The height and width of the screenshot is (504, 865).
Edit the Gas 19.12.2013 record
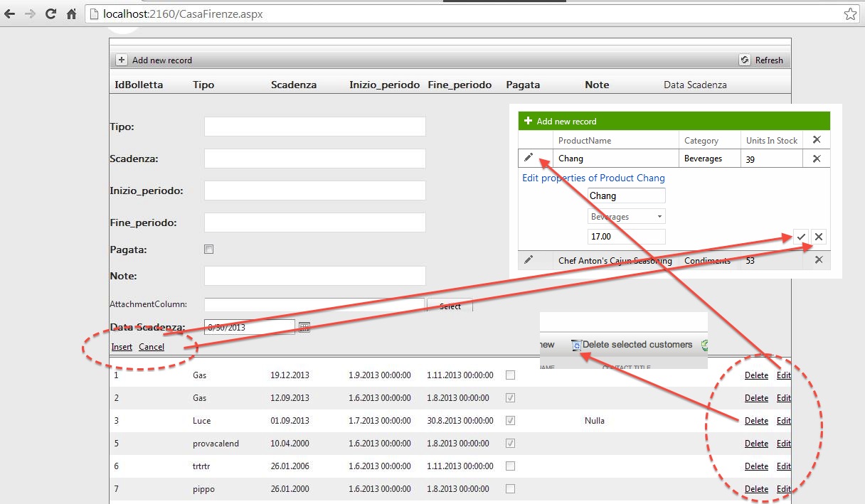click(783, 375)
